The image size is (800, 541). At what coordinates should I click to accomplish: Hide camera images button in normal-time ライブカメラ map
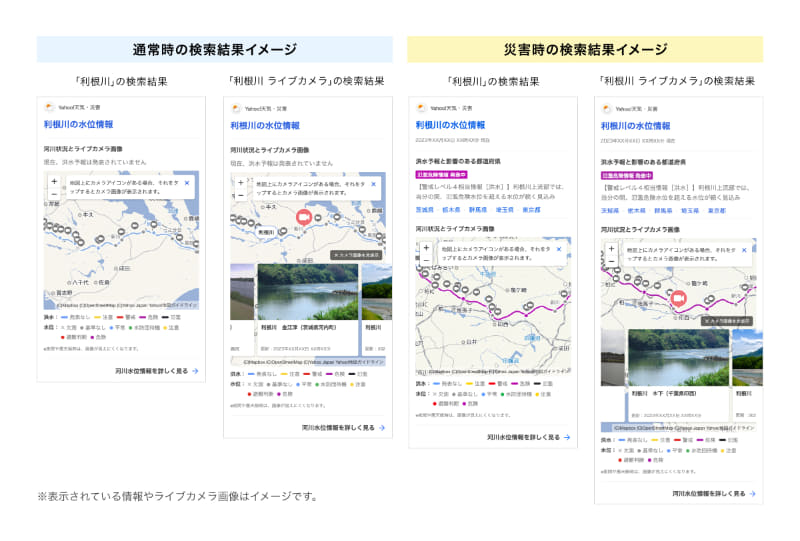pos(356,255)
